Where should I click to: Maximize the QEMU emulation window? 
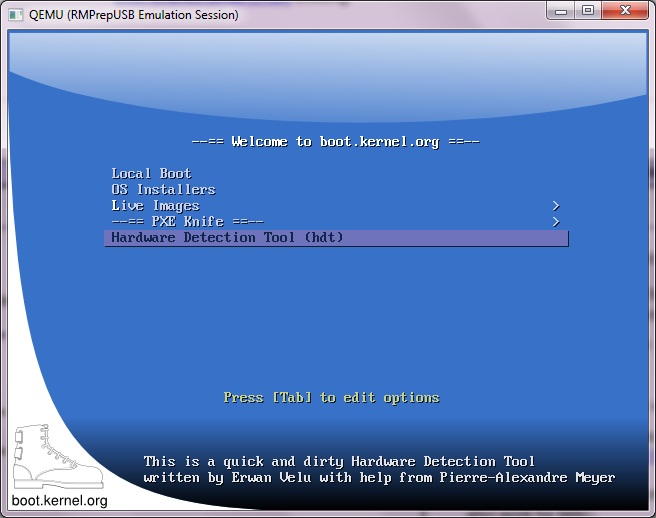coord(588,10)
